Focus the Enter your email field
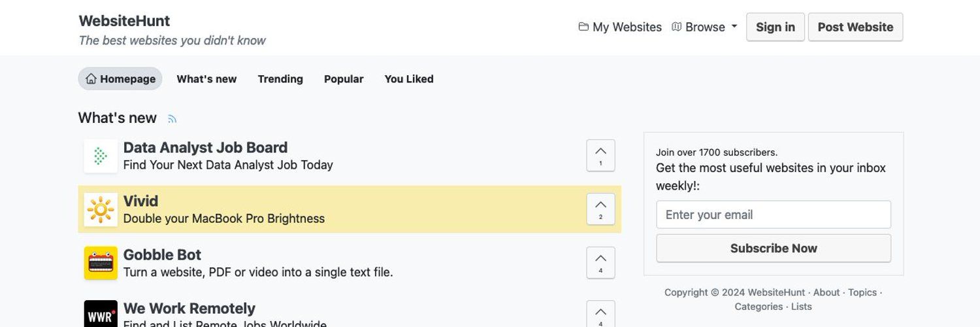The height and width of the screenshot is (327, 980). (774, 215)
